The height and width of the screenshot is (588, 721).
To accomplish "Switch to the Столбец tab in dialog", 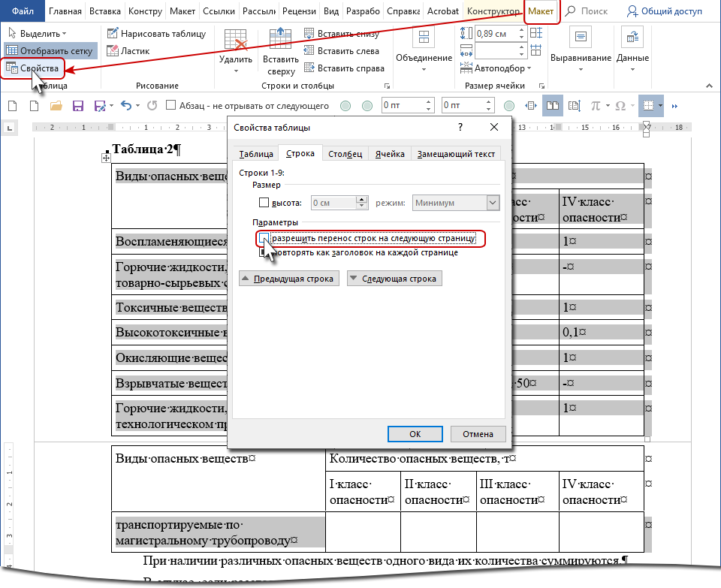I will pos(347,154).
